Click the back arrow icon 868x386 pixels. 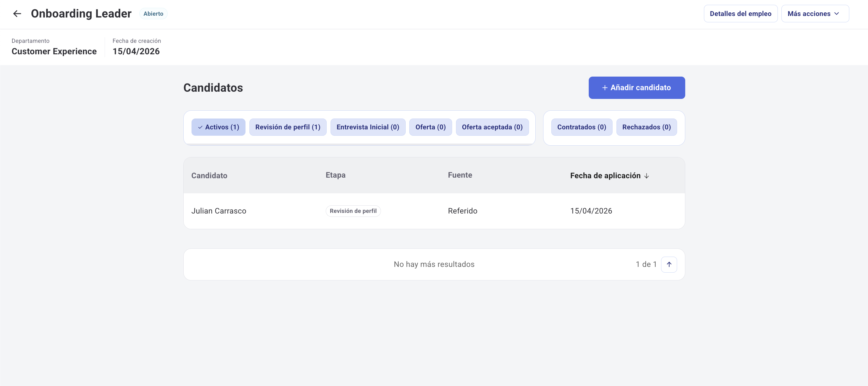tap(17, 14)
